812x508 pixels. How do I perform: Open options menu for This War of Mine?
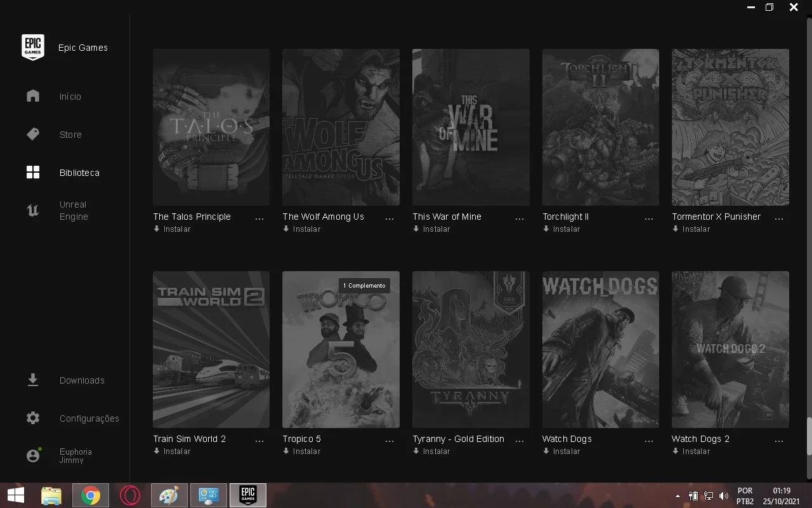click(x=520, y=218)
